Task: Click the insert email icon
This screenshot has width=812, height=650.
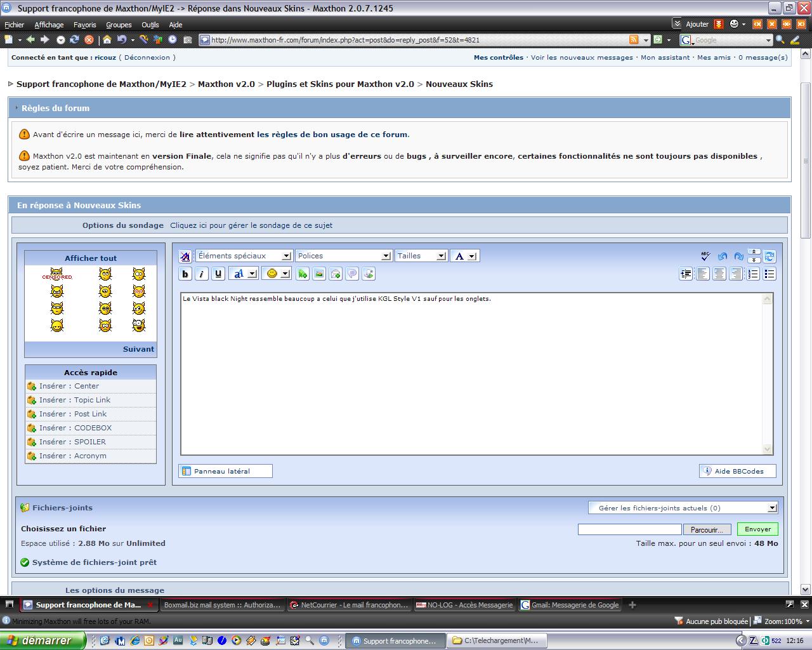Action: pos(336,274)
